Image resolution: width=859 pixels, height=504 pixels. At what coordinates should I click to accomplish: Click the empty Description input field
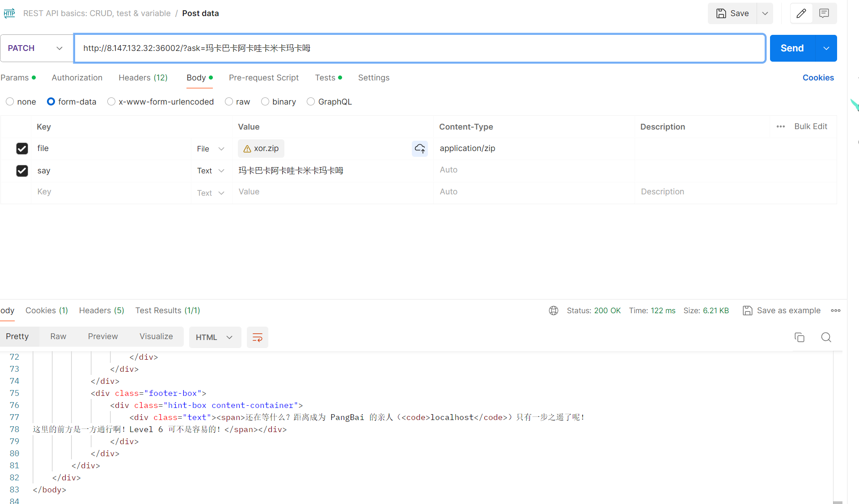point(736,192)
